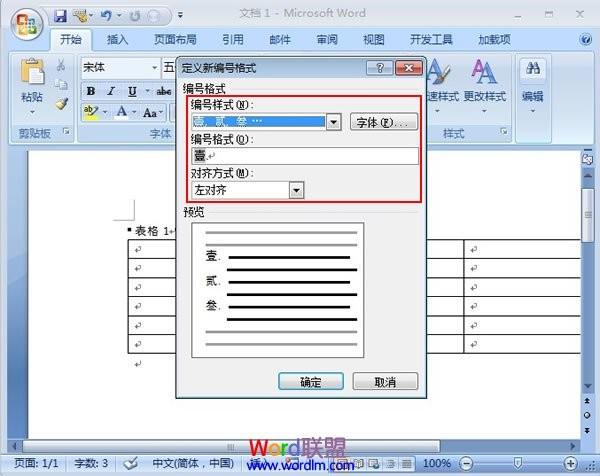This screenshot has width=600, height=476.
Task: Click the Font (字体) button in dialog
Action: (383, 122)
